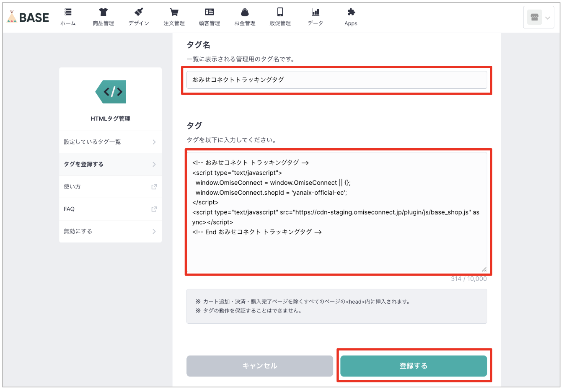Viewport: 564px width, 392px height.
Task: Open the shop account dropdown
Action: pyautogui.click(x=539, y=18)
